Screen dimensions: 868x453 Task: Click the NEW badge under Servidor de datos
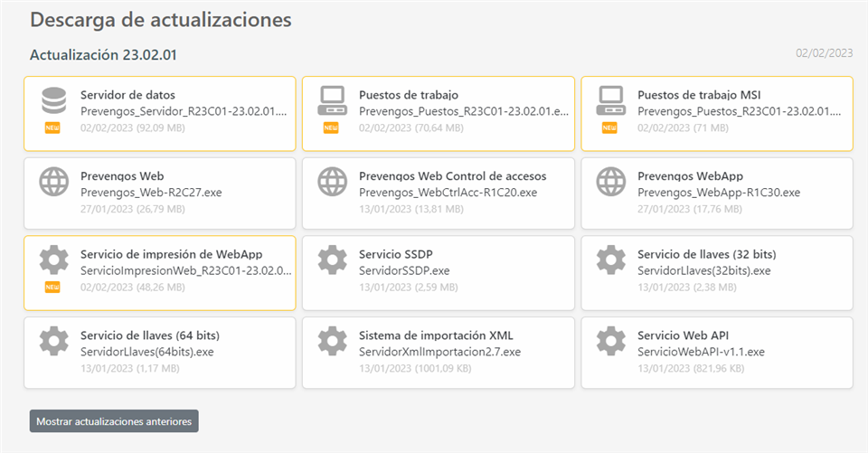point(53,127)
